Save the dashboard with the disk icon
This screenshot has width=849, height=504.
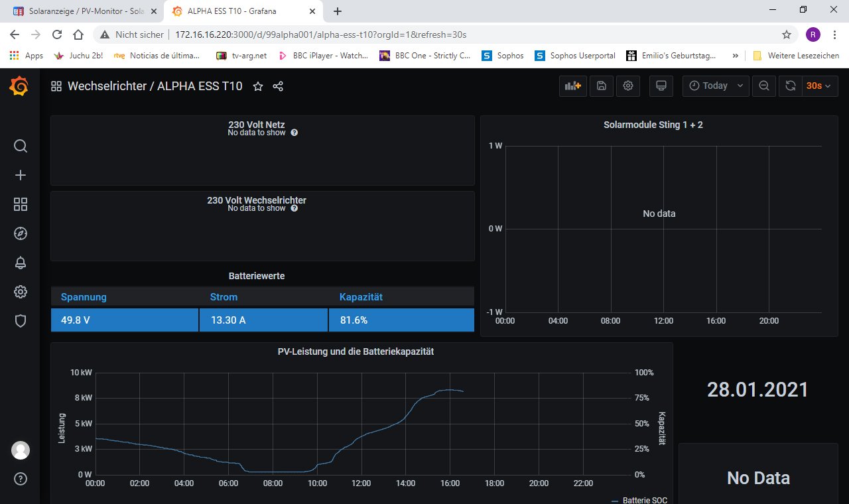click(x=601, y=86)
